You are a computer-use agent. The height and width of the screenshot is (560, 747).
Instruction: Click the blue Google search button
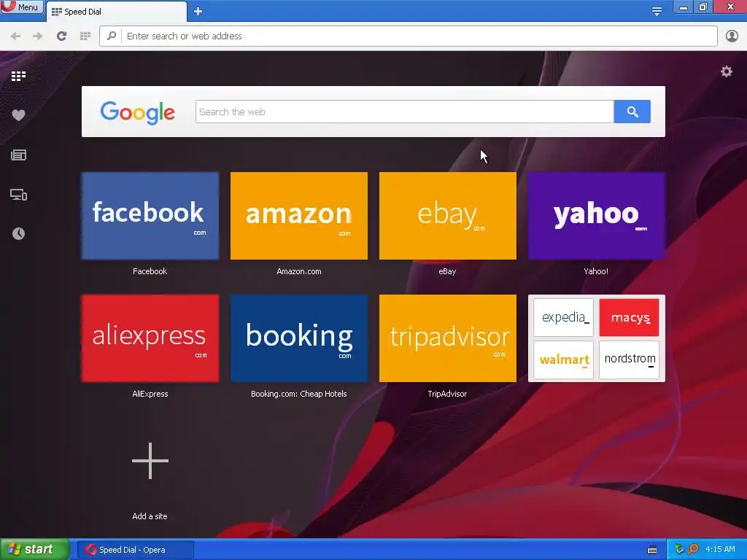632,112
